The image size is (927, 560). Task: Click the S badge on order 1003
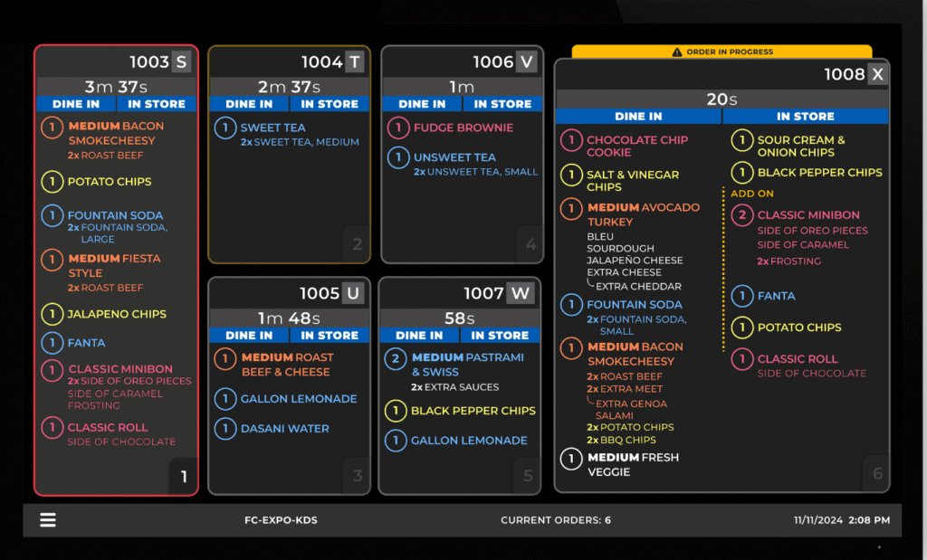pyautogui.click(x=182, y=62)
